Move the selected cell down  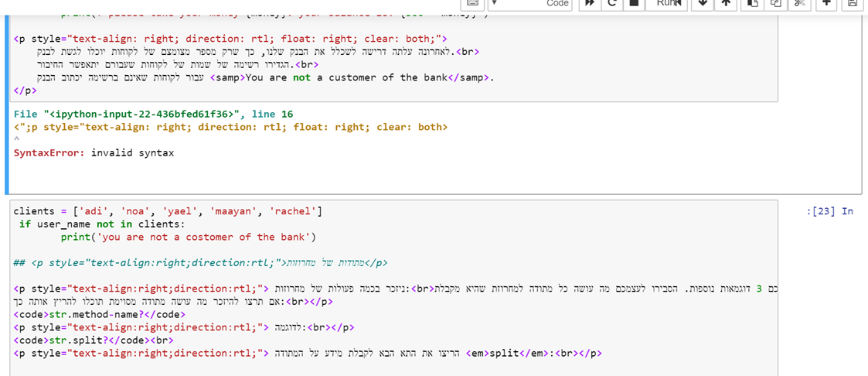pyautogui.click(x=703, y=3)
